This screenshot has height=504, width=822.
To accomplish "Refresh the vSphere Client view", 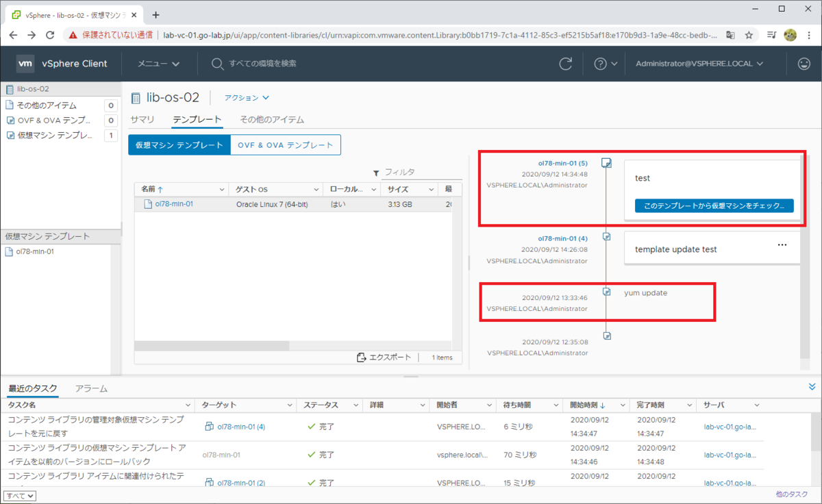I will tap(566, 64).
